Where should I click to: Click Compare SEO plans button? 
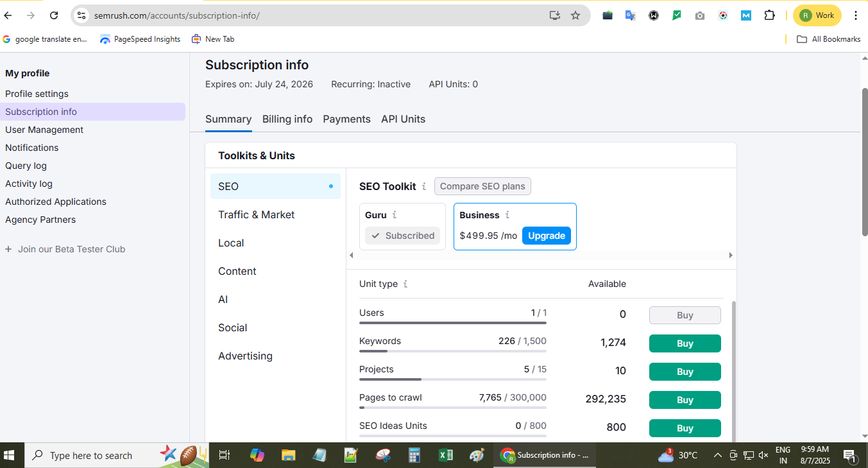[x=482, y=186]
